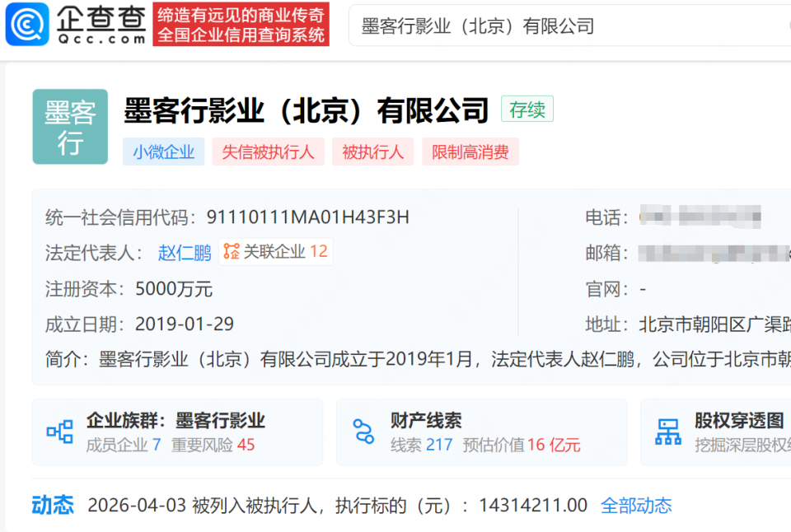Select the 失信被执行人 red tag

click(268, 152)
